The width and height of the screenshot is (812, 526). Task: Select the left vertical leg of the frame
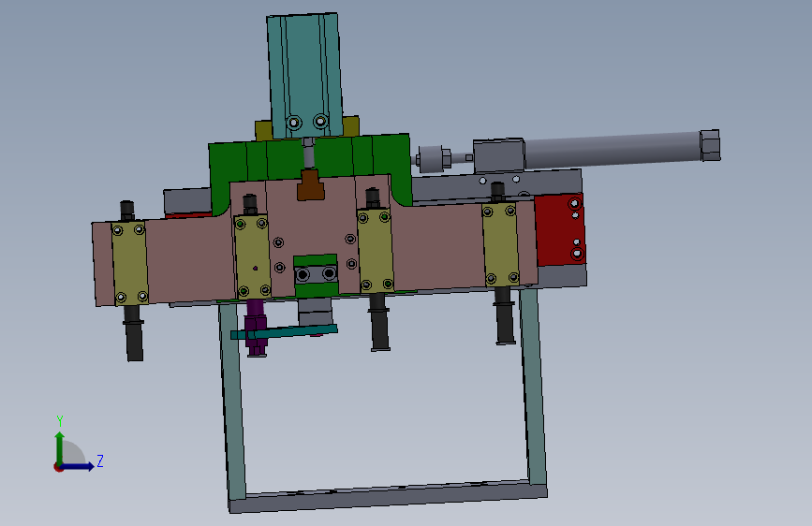click(233, 402)
